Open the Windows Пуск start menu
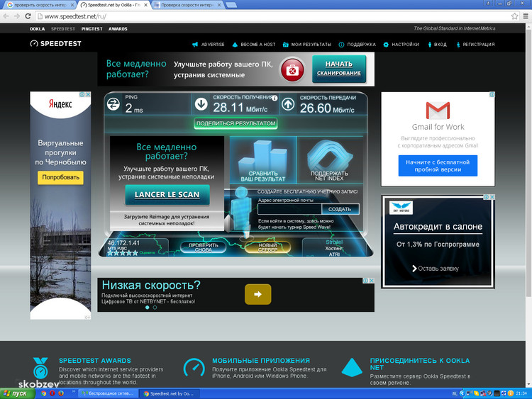 (x=16, y=393)
